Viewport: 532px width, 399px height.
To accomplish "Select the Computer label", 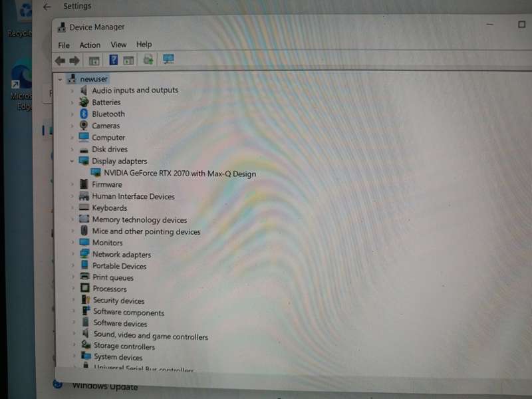I will [x=108, y=138].
